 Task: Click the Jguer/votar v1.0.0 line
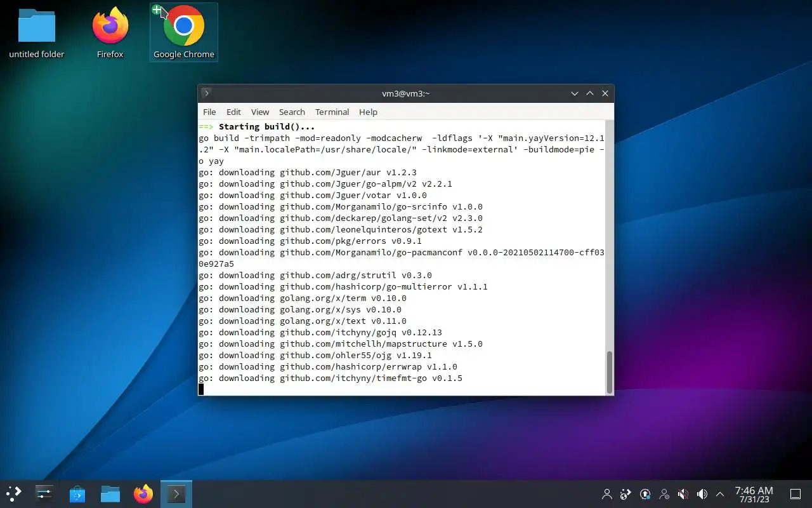point(313,195)
